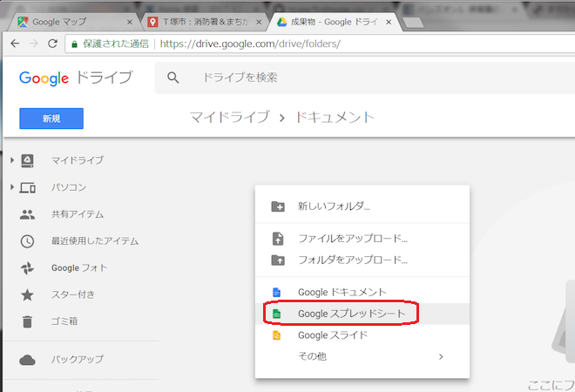Close the Google マップ tab
The width and height of the screenshot is (575, 392).
click(x=130, y=23)
